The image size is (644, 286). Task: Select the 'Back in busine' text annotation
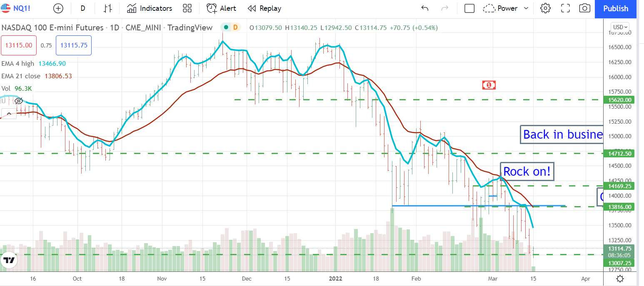coord(562,134)
